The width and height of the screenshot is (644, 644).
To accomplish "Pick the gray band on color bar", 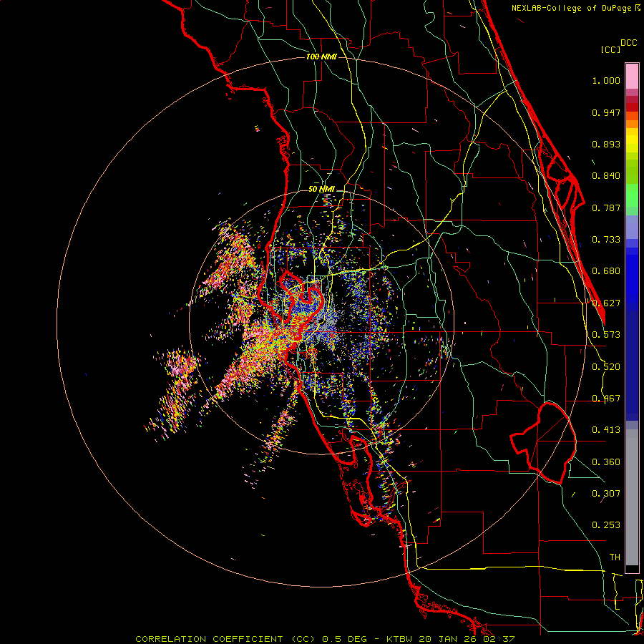I will coord(632,497).
